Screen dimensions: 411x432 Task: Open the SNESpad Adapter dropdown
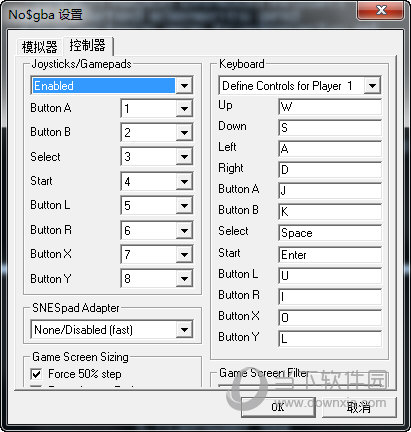pos(112,330)
